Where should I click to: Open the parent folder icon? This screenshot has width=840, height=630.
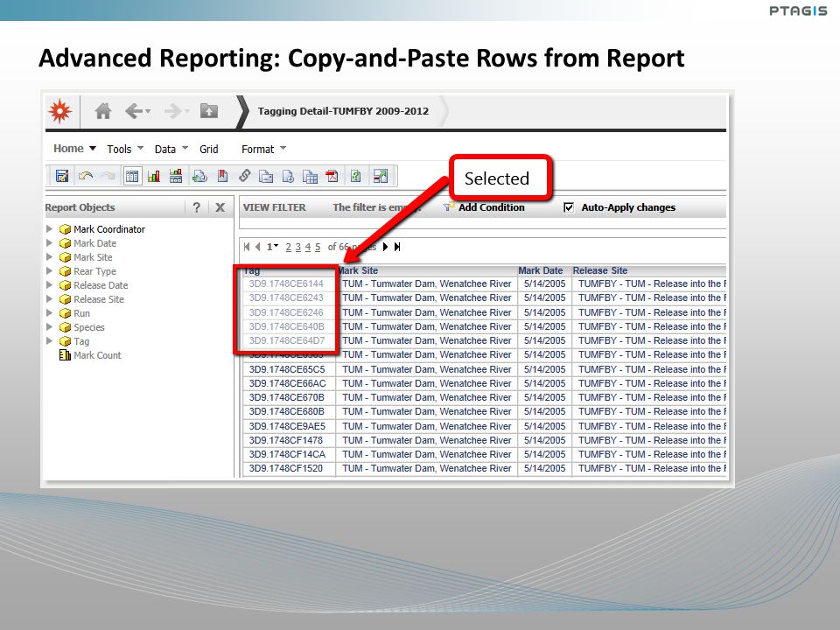click(209, 111)
